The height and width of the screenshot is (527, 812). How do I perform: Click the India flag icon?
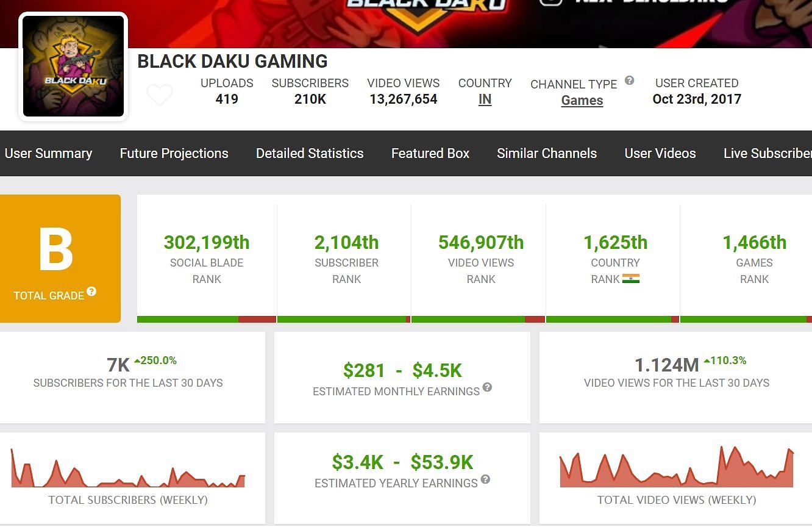coord(631,279)
